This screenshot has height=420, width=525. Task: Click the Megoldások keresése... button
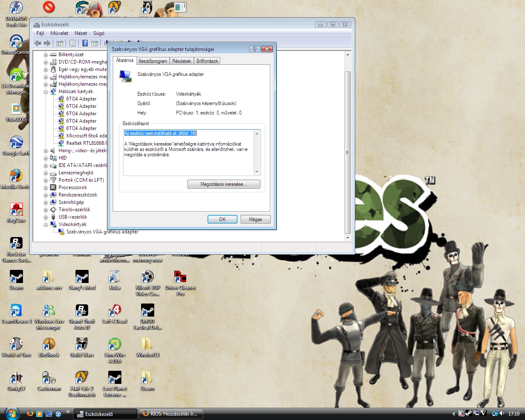point(224,184)
